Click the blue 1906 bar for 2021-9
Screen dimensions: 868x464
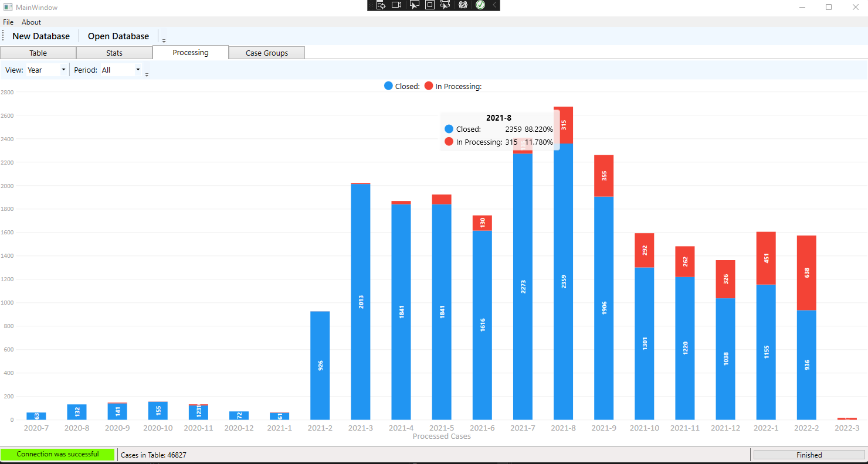[x=604, y=308]
